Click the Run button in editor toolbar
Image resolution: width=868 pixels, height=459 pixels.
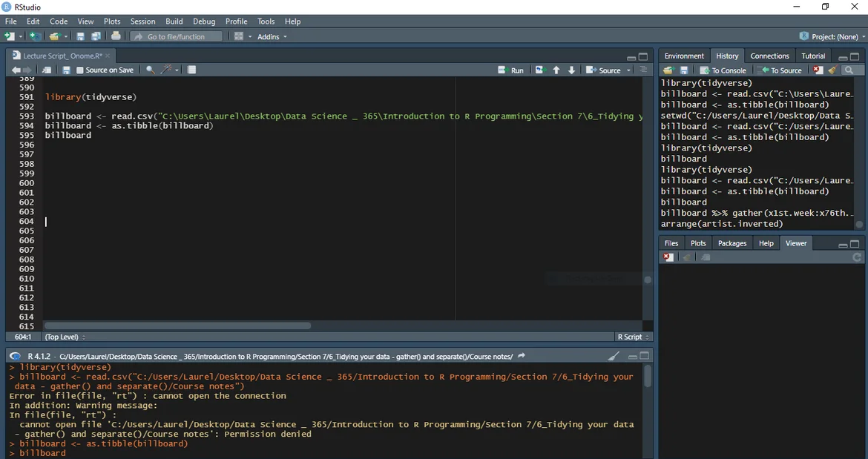tap(510, 70)
